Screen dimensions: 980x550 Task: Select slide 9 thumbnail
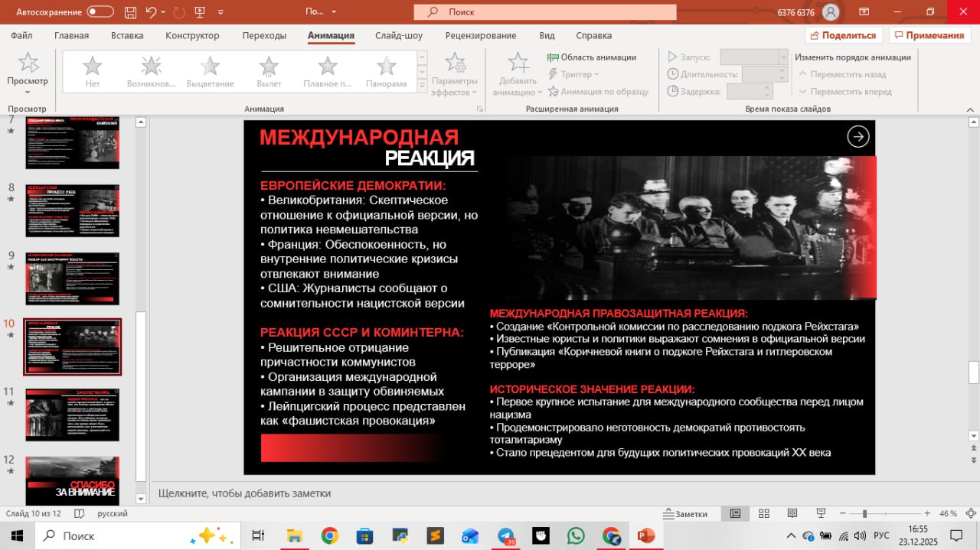pyautogui.click(x=73, y=278)
